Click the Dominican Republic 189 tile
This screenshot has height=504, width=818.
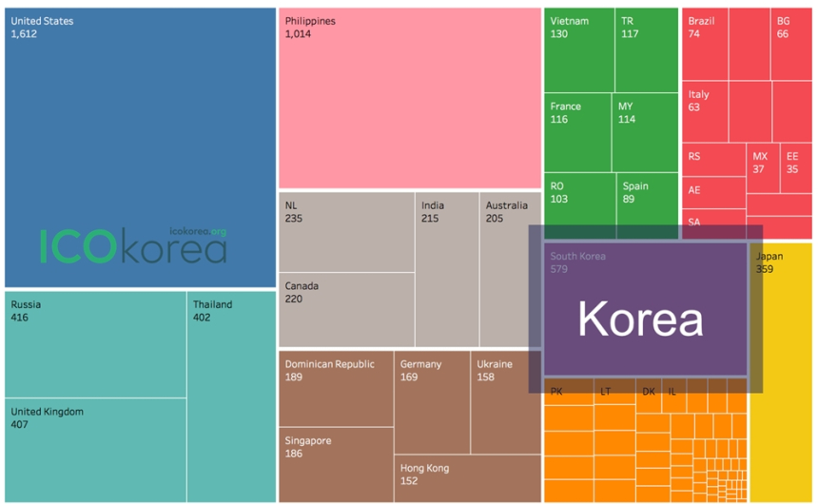(336, 389)
